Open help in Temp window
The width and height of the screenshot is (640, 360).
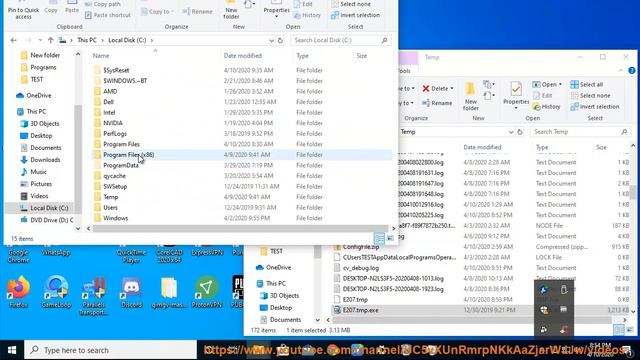click(x=632, y=71)
